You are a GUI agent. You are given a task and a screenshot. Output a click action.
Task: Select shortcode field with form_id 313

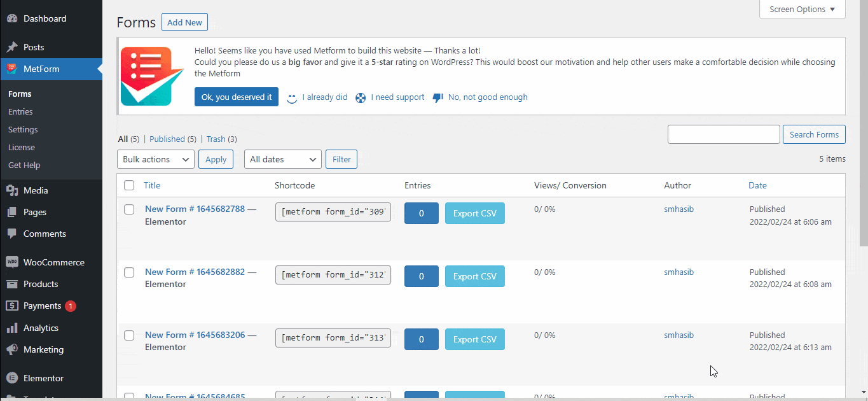point(333,339)
